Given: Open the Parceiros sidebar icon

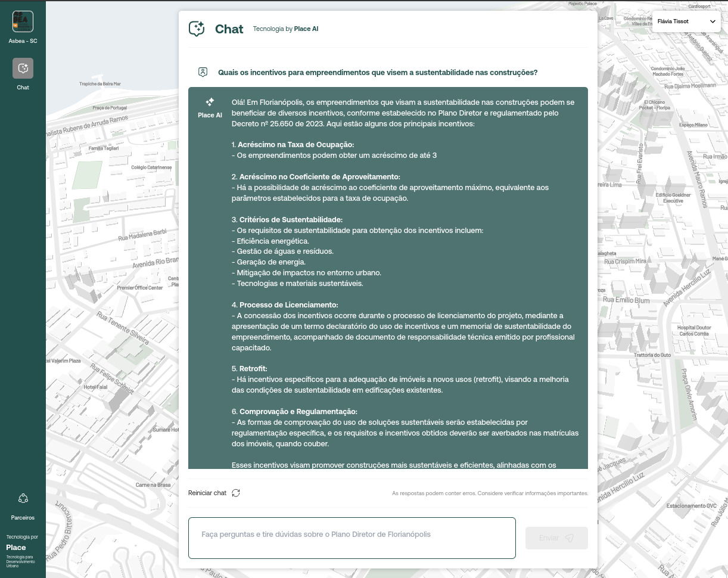Looking at the screenshot, I should (x=23, y=498).
